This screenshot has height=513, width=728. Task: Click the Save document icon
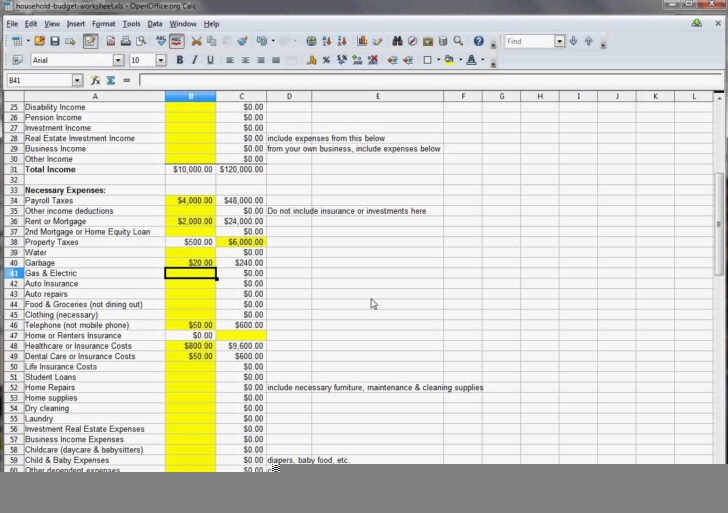(55, 41)
